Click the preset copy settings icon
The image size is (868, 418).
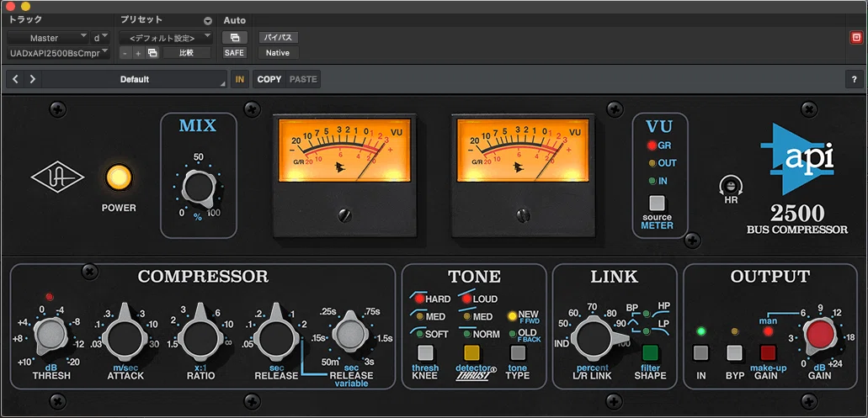[x=152, y=53]
